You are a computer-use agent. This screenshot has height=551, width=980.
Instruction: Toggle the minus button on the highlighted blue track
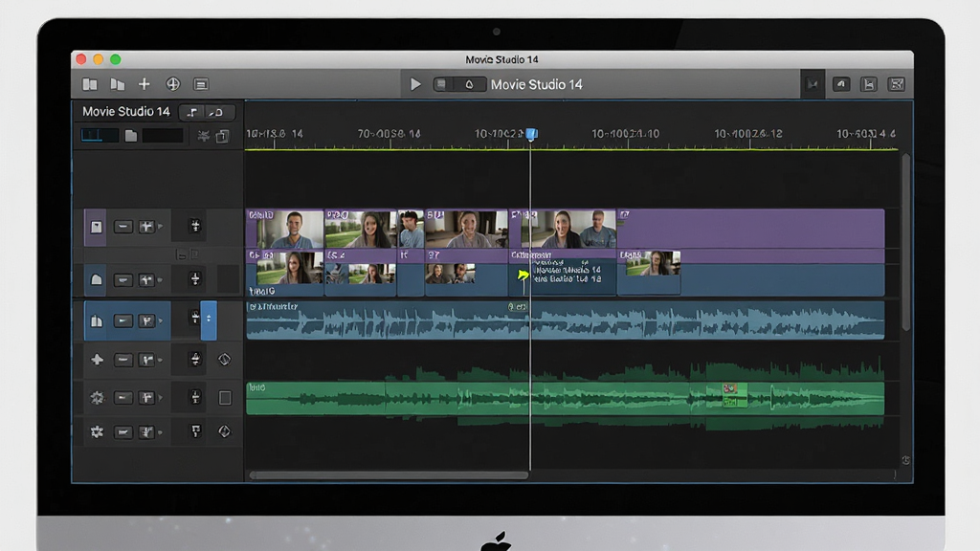(x=123, y=321)
